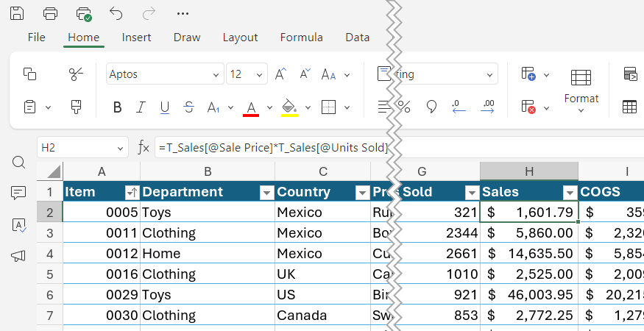Viewport: 644px width, 331px height.
Task: Open the Sales column filter arrow
Action: [x=570, y=192]
